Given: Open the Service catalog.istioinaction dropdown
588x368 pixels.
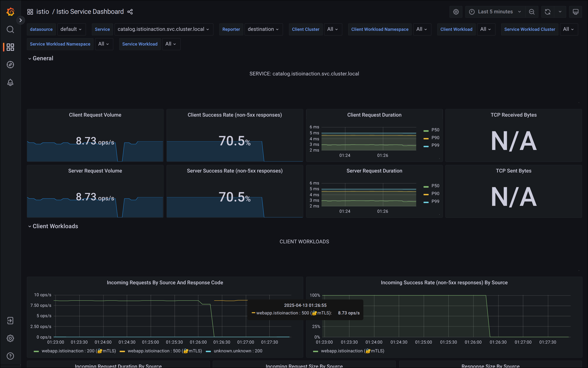Looking at the screenshot, I should [164, 29].
